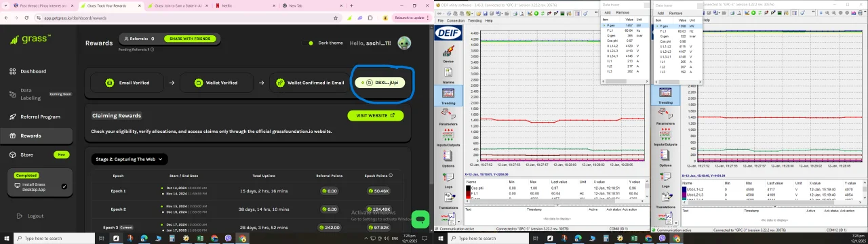Click Ubb L2-L3 color swatch in right trend legend
The height and width of the screenshot is (244, 868).
tap(684, 195)
